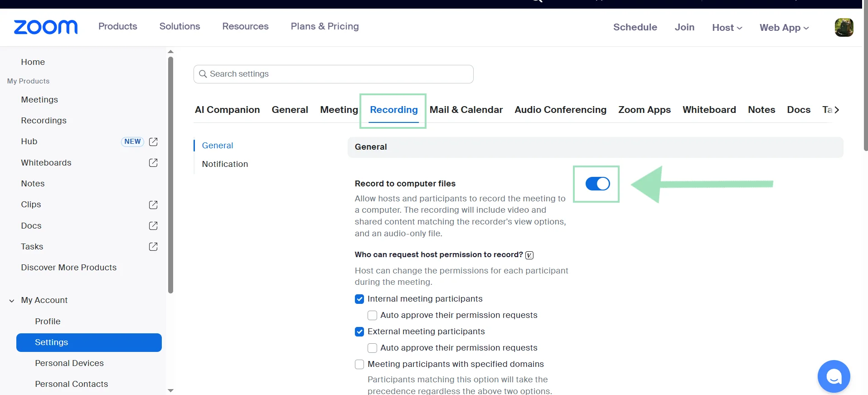
Task: Open the Hub external link icon
Action: coord(153,142)
